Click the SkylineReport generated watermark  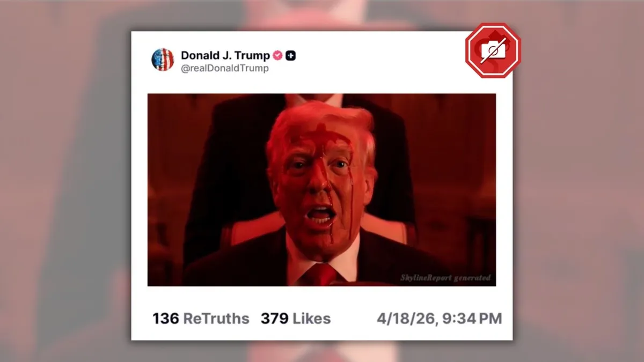point(445,278)
